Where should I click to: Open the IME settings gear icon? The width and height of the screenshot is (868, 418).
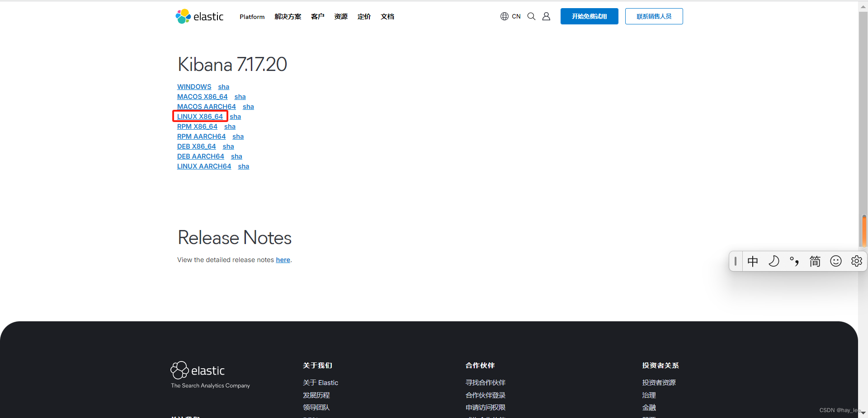click(856, 261)
